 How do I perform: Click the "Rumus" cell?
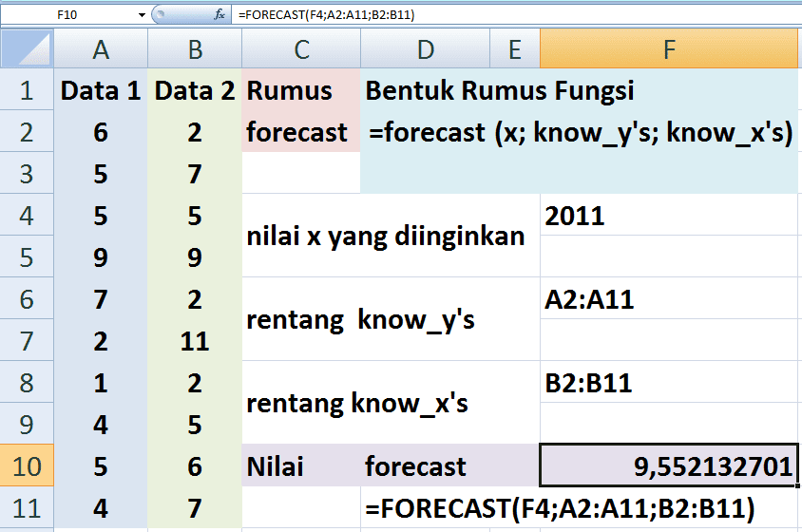[x=301, y=90]
